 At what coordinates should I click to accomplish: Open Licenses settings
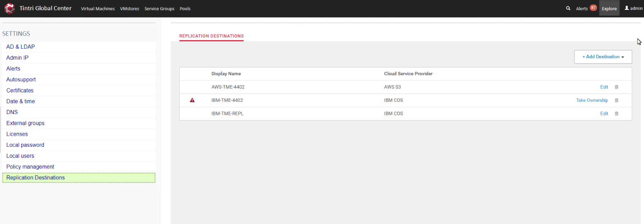[x=79, y=134]
